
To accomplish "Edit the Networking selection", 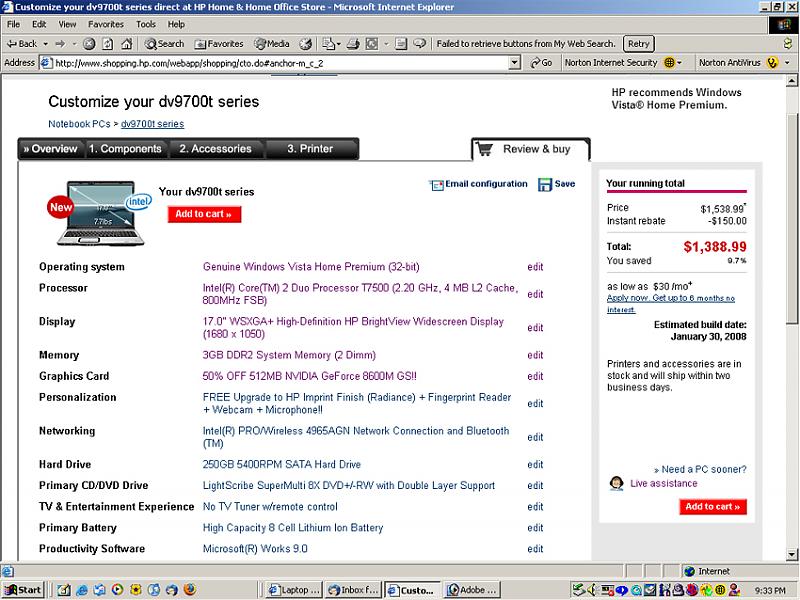I will 535,438.
